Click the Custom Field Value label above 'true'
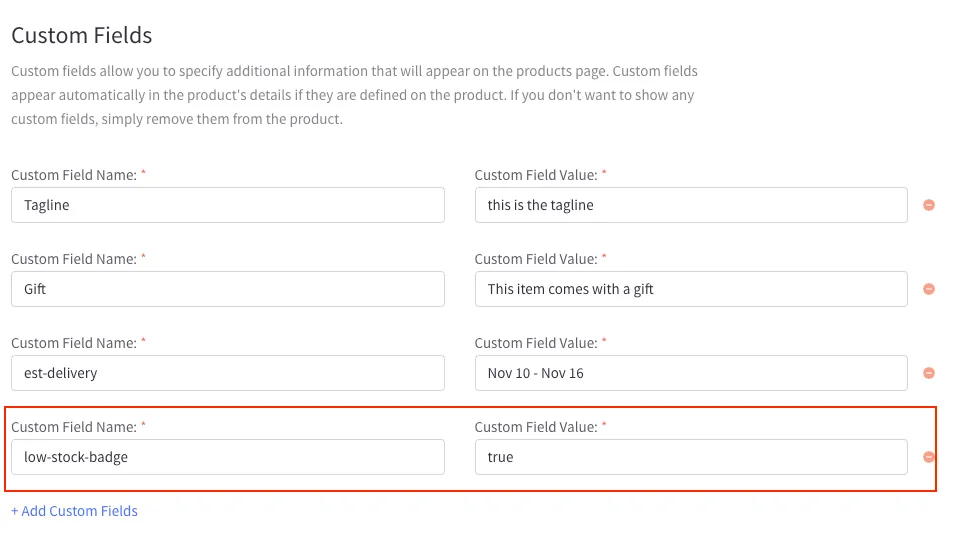Image resolution: width=963 pixels, height=547 pixels. pyautogui.click(x=536, y=427)
